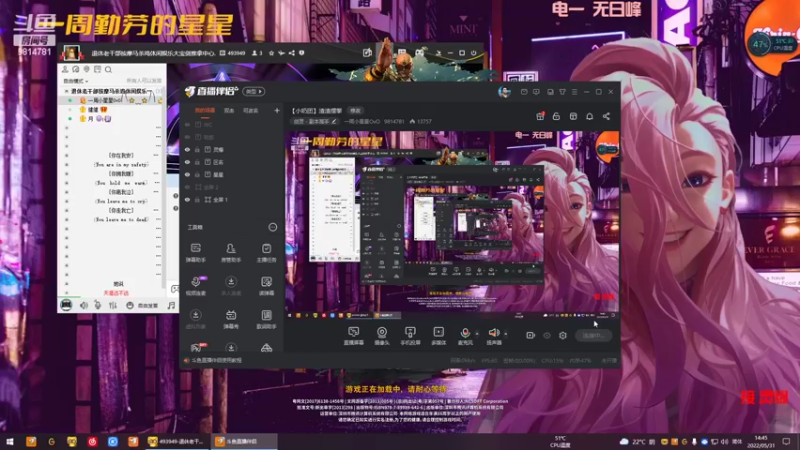The height and width of the screenshot is (450, 800).
Task: Click the 麦克风 microphone icon
Action: tap(465, 333)
